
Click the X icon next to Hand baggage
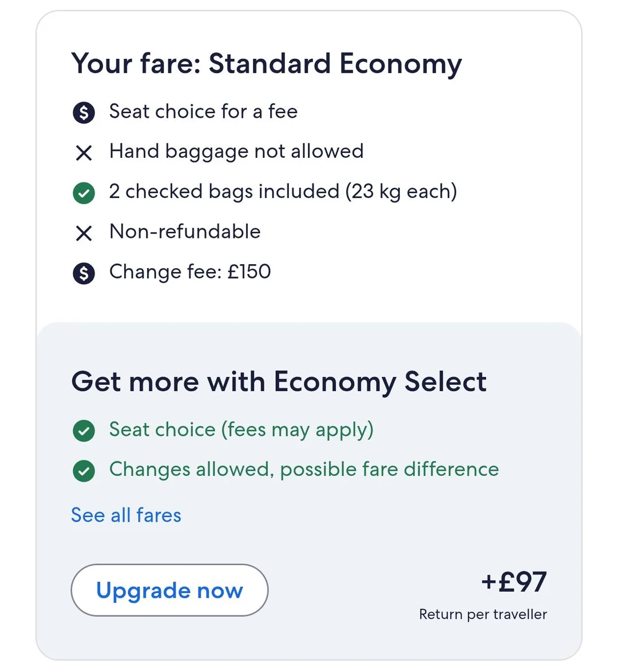[84, 153]
